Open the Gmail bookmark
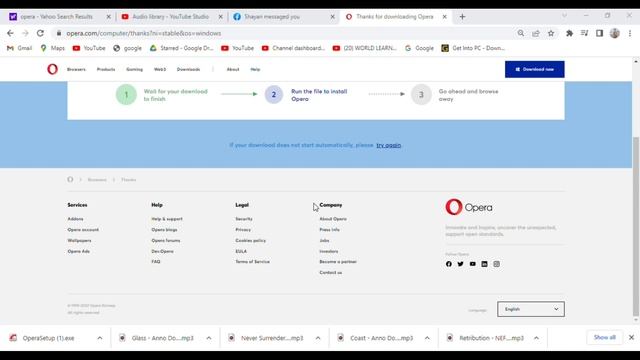 [x=19, y=48]
